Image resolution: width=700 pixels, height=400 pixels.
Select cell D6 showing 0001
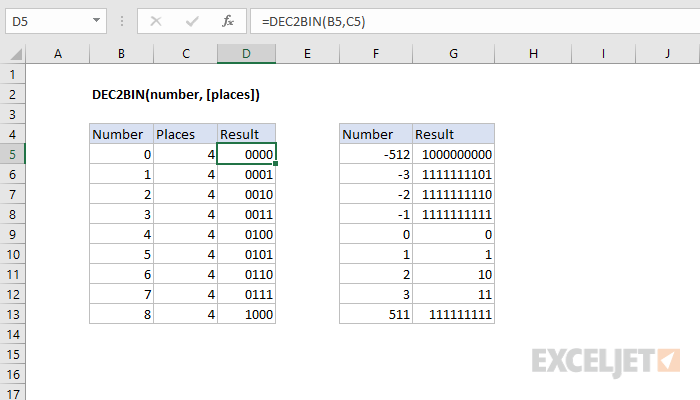tap(246, 174)
